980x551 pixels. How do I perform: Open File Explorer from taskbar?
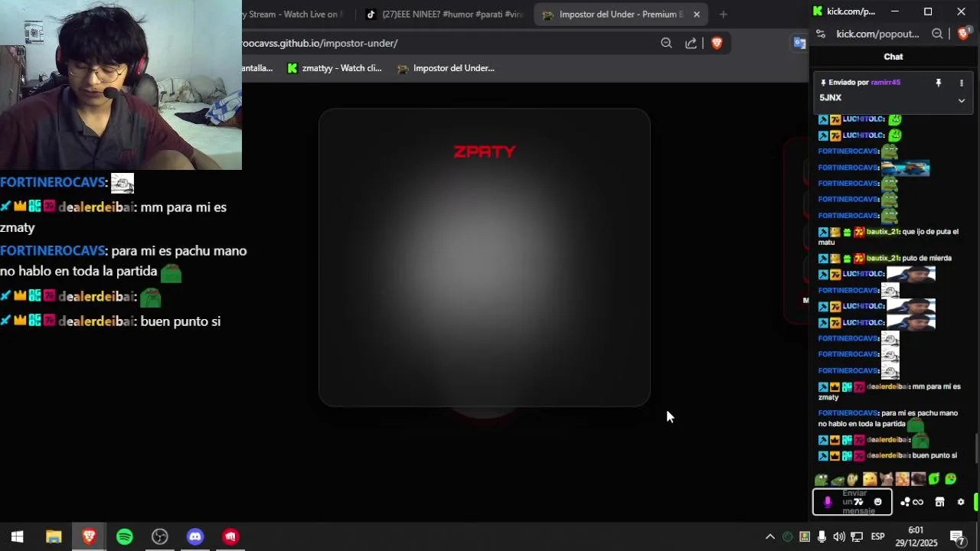point(54,536)
